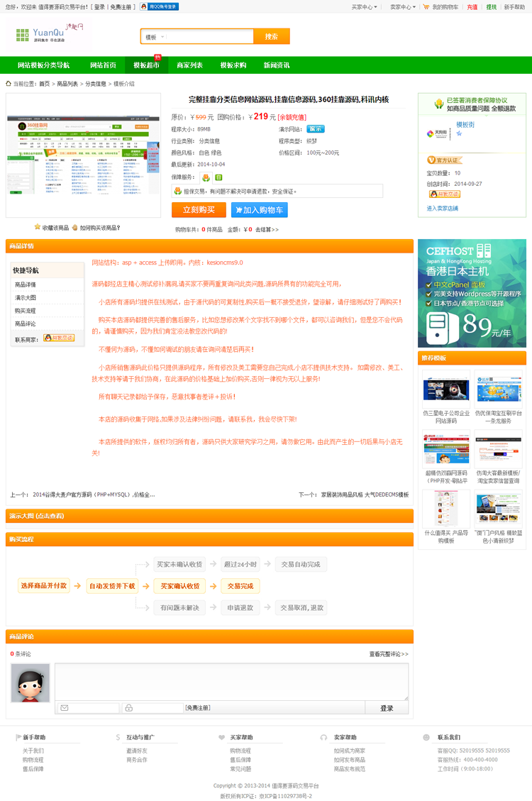Select the green guarantee service icon
532x801 pixels.
coord(218,178)
